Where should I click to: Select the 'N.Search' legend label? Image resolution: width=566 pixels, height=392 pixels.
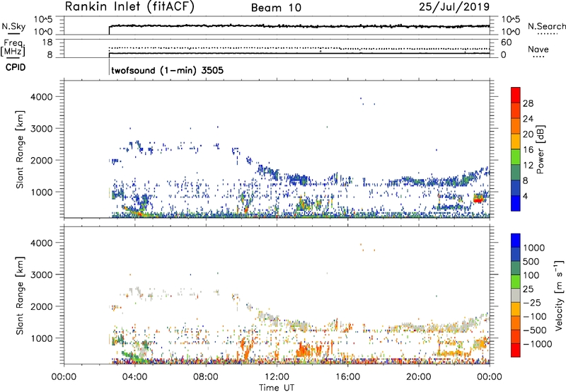click(x=546, y=26)
